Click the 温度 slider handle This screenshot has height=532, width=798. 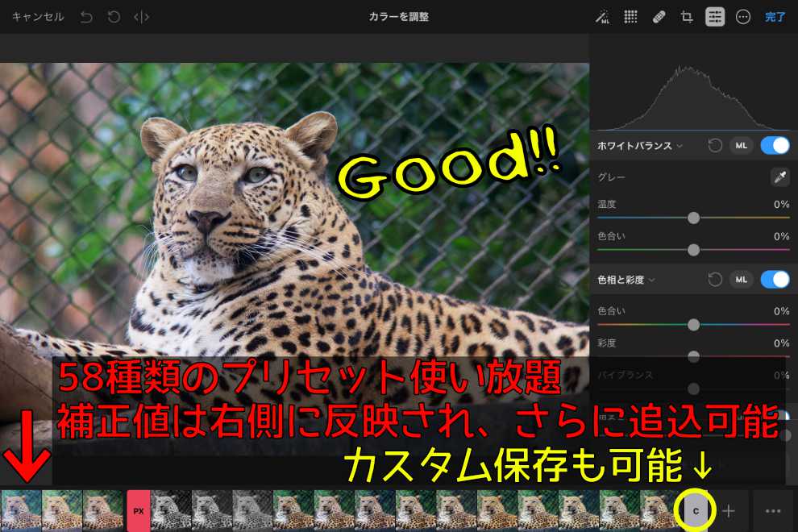[693, 218]
